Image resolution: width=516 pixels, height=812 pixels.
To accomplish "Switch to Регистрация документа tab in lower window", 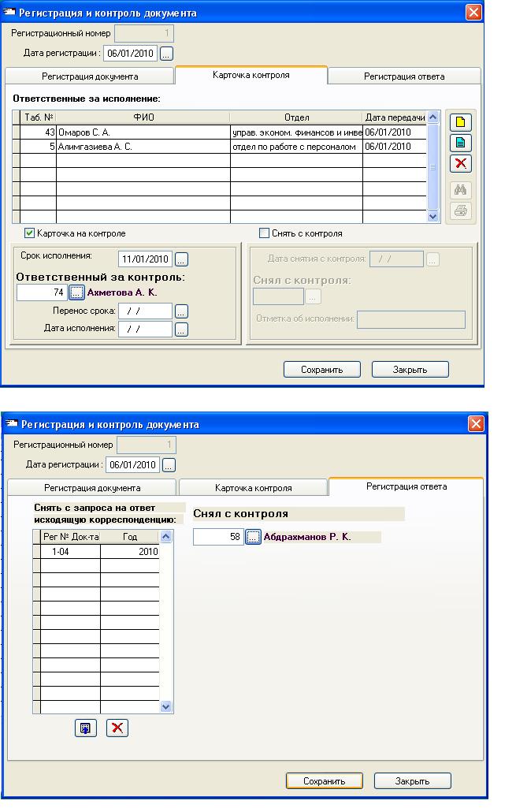I will [92, 488].
